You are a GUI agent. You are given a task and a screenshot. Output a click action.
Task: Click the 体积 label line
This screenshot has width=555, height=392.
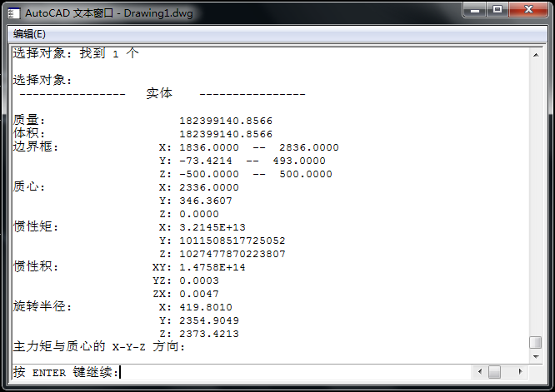[x=30, y=133]
